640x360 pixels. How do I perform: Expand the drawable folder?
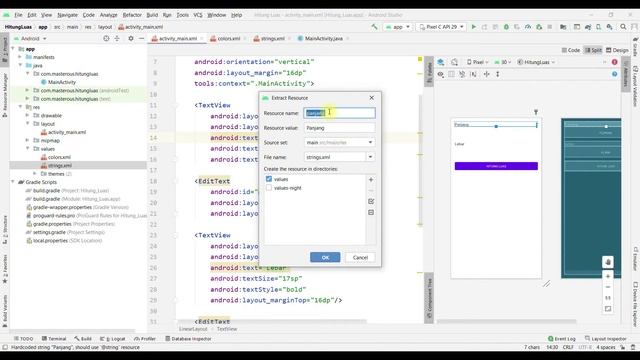tap(28, 116)
